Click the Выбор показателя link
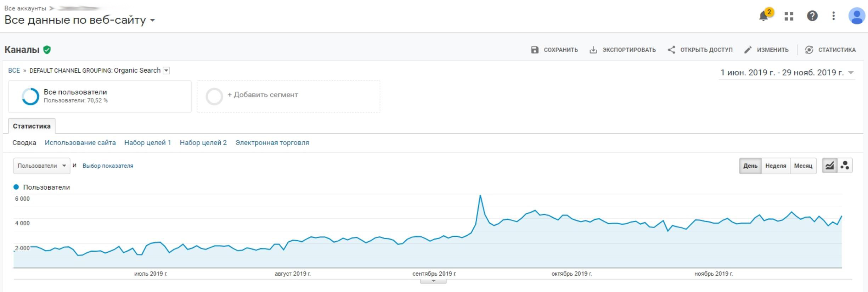Screen dimensions: 868x292 point(108,166)
